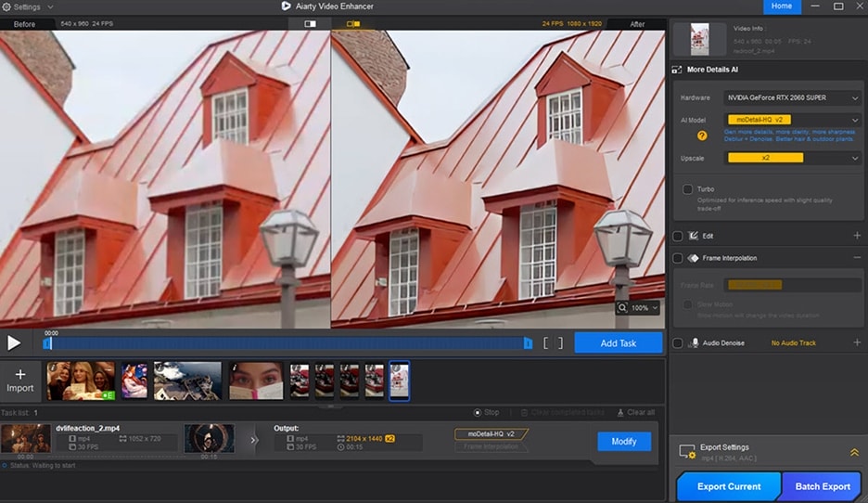Click the Export Current button
Screen dimensions: 868x503
click(729, 486)
